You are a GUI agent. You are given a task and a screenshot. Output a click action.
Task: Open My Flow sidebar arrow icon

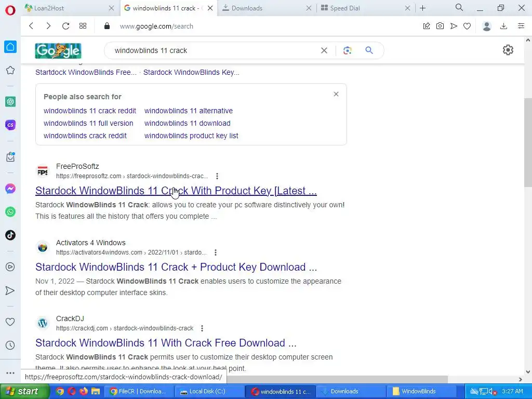click(10, 290)
